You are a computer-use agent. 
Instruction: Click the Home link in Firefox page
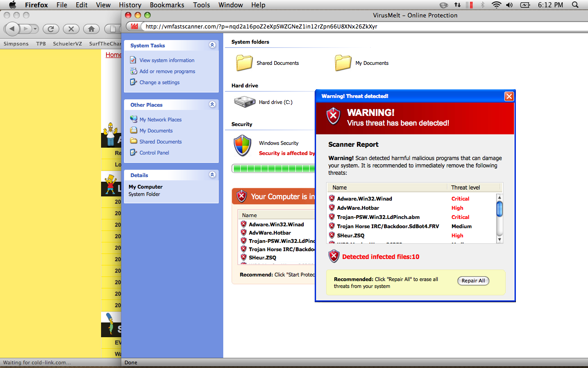[x=113, y=55]
